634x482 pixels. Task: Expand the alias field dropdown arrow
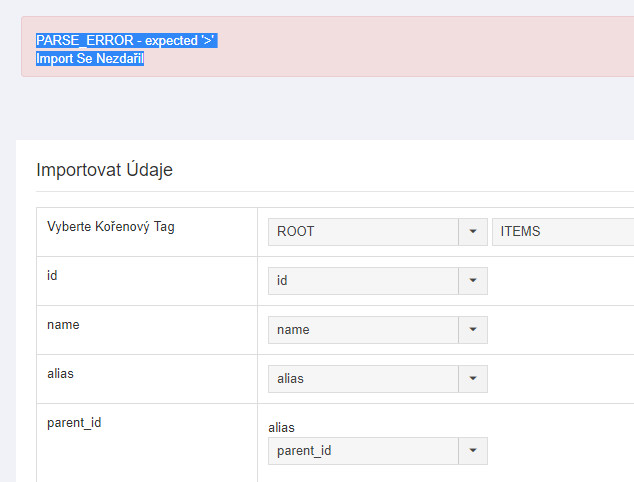[x=473, y=378]
